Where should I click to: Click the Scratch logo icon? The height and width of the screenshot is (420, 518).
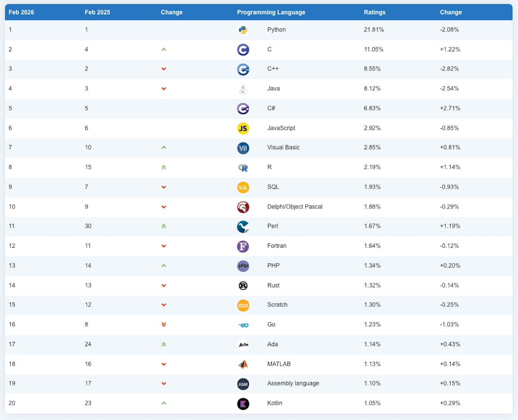(x=243, y=305)
